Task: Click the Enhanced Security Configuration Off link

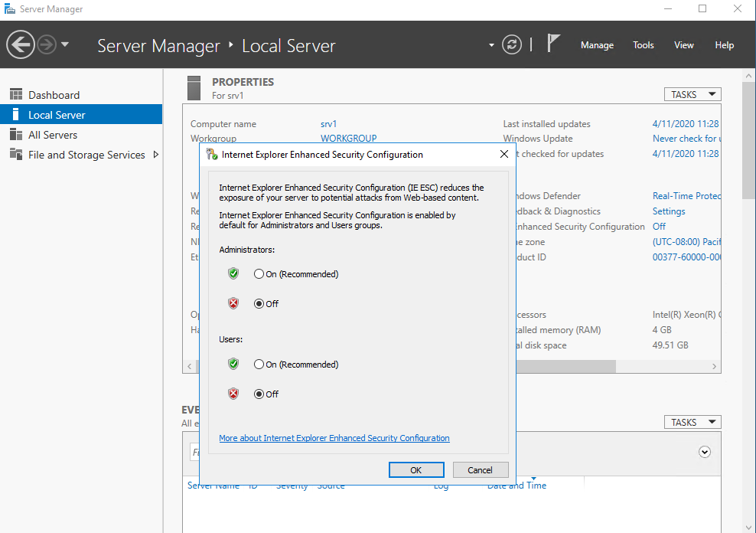Action: point(659,226)
